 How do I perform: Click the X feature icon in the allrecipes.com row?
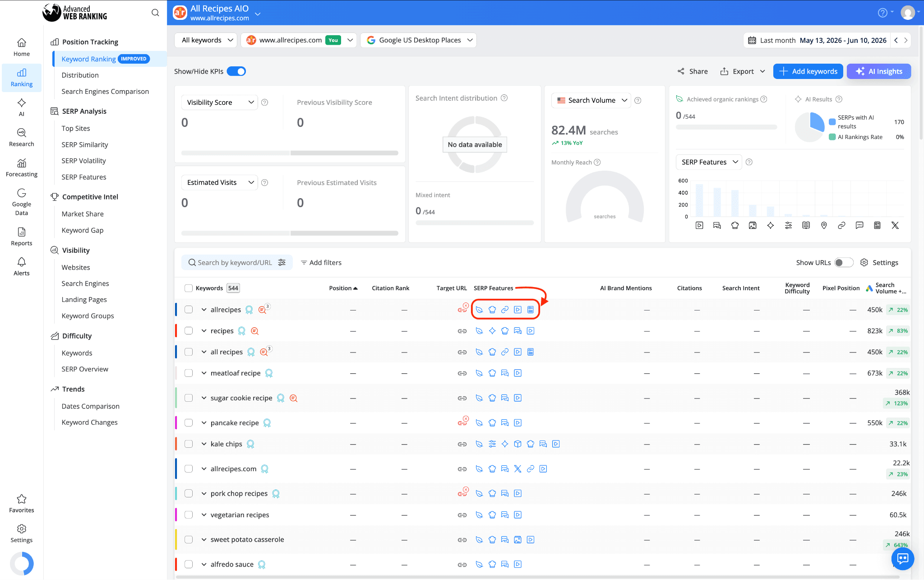pos(517,469)
